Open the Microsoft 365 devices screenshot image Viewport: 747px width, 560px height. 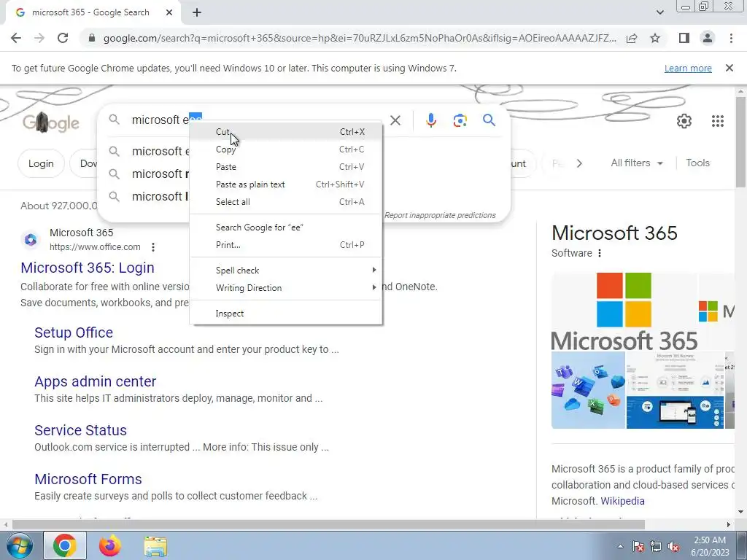pos(675,391)
